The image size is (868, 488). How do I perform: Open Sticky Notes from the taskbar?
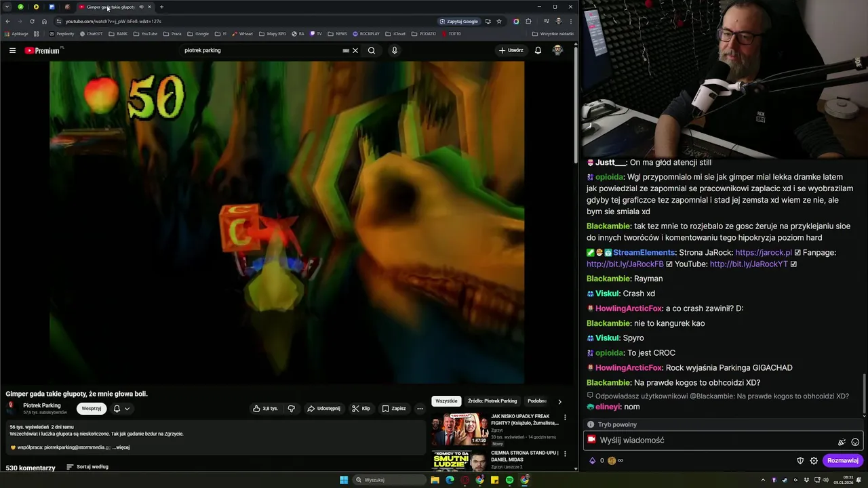click(494, 480)
